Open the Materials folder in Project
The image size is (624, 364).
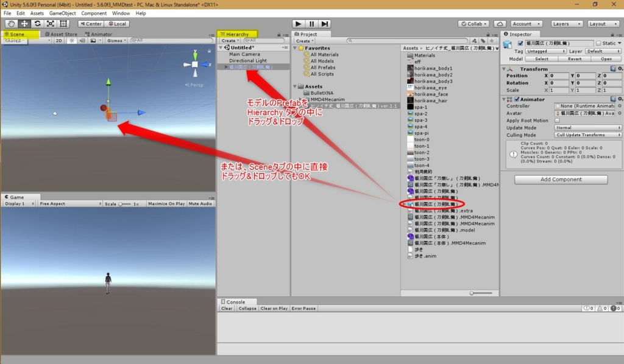point(424,55)
